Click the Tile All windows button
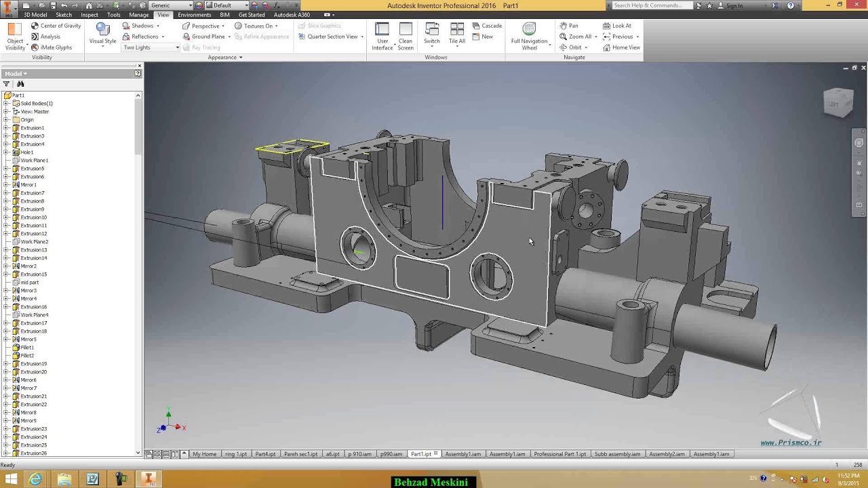This screenshot has width=868, height=488. [457, 34]
